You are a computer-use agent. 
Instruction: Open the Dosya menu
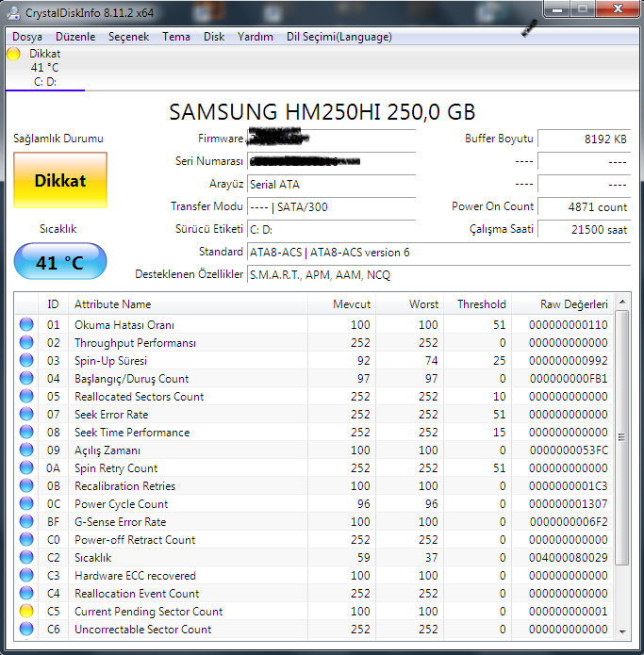tap(27, 37)
